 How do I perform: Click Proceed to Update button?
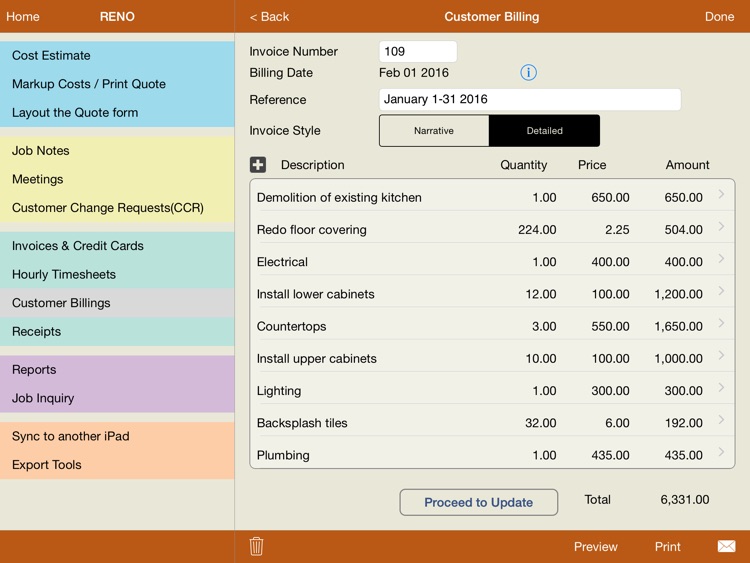478,502
